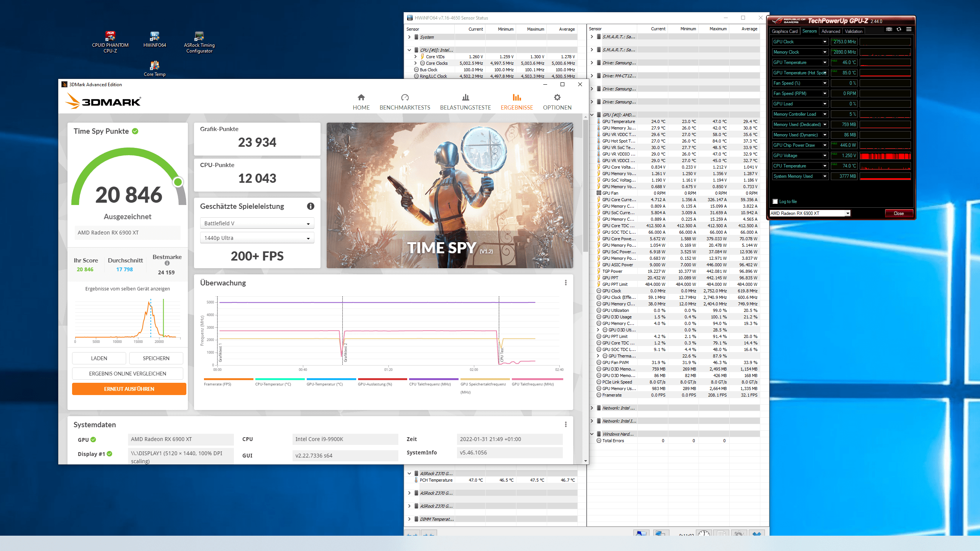Viewport: 980px width, 551px height.
Task: Click HWiNFO expand-left arrows toolbar button
Action: tap(412, 533)
